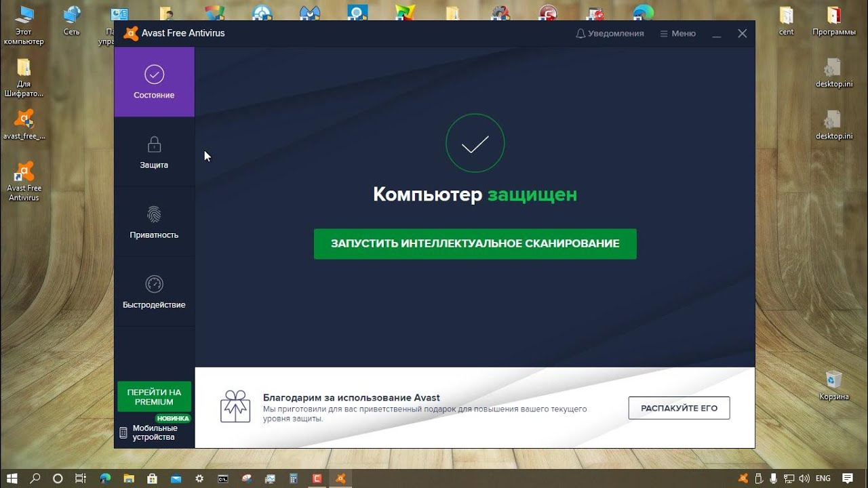Select avast_free_ installer desktop icon

pyautogui.click(x=24, y=124)
